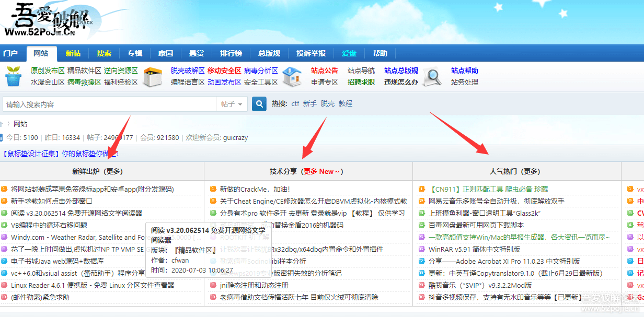The image size is (644, 317).
Task: Click the 新鲜出炉 (更多) header link
Action: pyautogui.click(x=98, y=171)
